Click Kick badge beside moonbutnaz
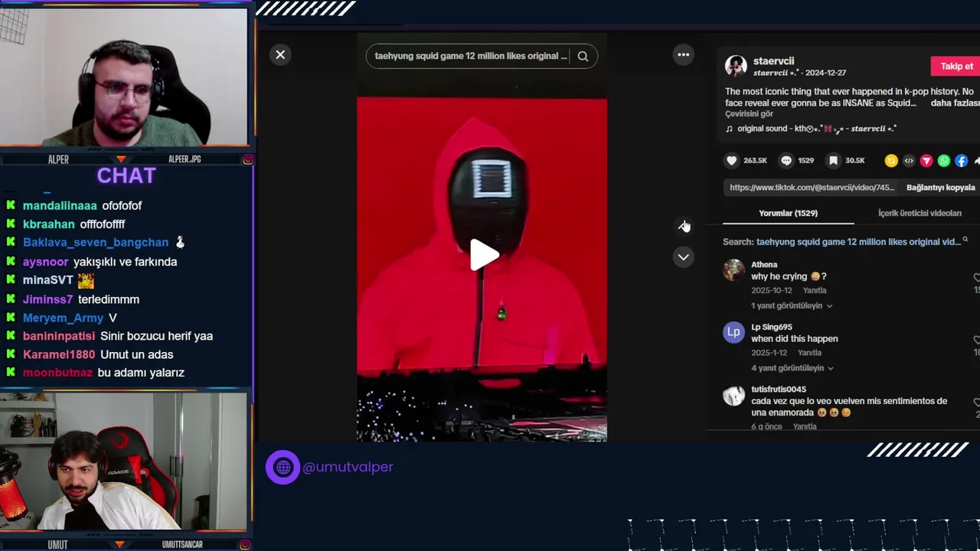 coord(11,372)
